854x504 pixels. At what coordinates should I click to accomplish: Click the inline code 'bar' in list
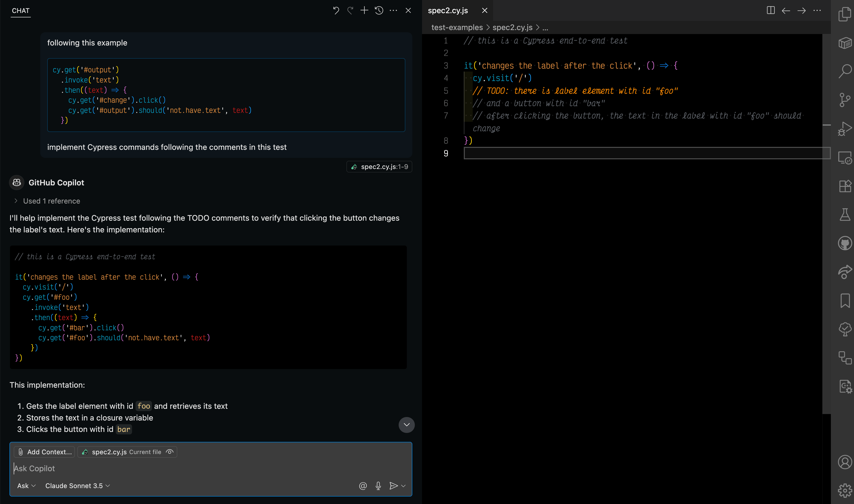124,429
